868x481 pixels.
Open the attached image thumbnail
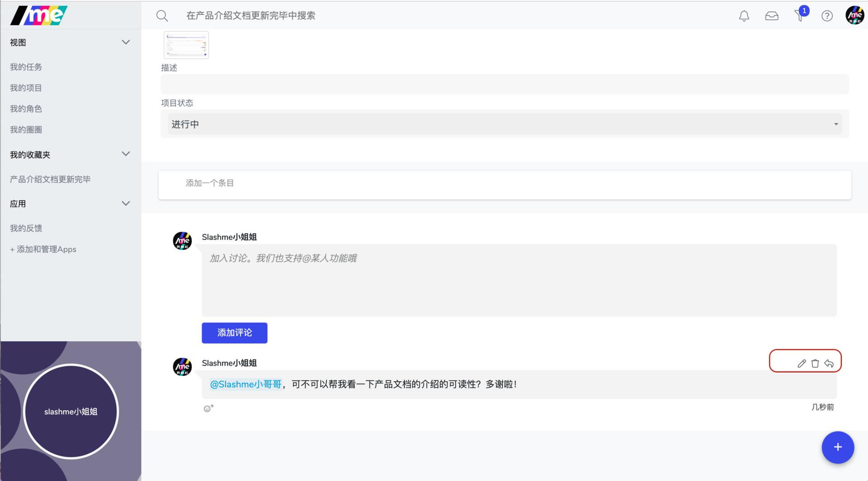186,45
